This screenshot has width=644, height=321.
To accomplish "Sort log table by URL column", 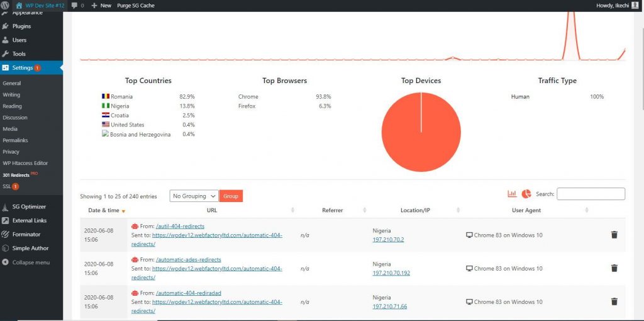I will [x=212, y=210].
